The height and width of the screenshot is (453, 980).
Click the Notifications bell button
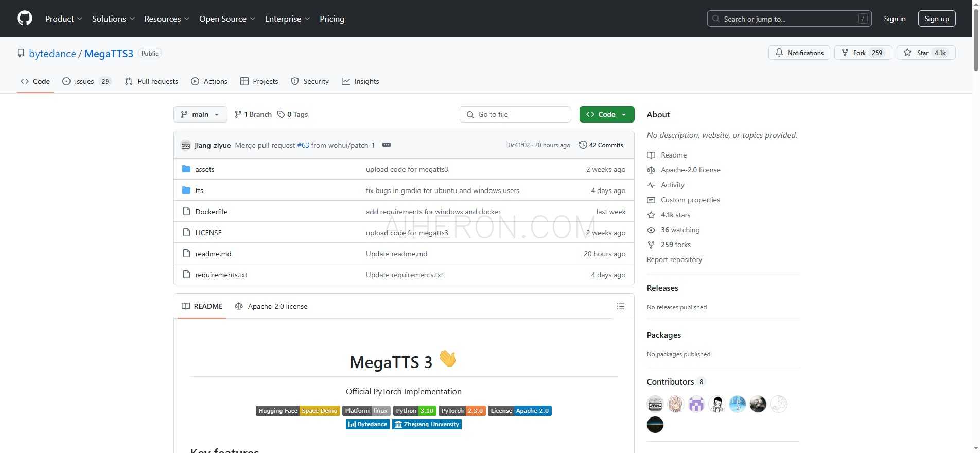click(x=799, y=53)
